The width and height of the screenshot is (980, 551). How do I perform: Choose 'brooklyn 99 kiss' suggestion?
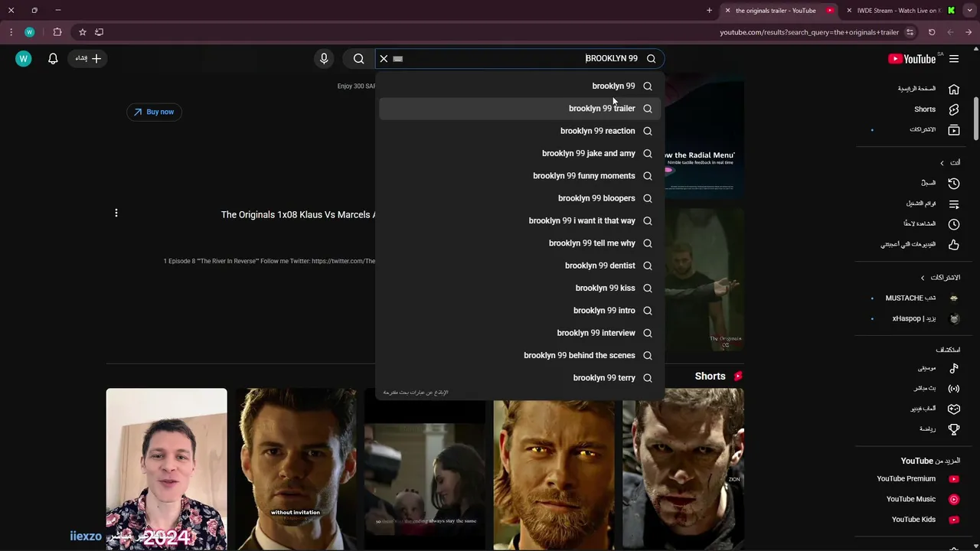520,288
